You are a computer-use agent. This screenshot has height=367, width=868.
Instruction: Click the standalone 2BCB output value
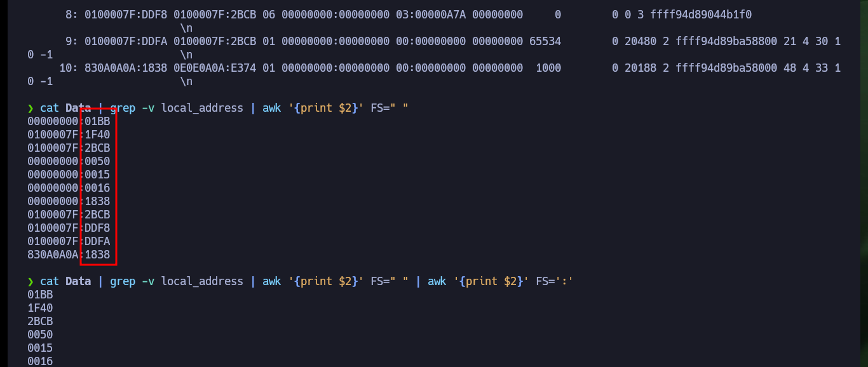point(40,321)
